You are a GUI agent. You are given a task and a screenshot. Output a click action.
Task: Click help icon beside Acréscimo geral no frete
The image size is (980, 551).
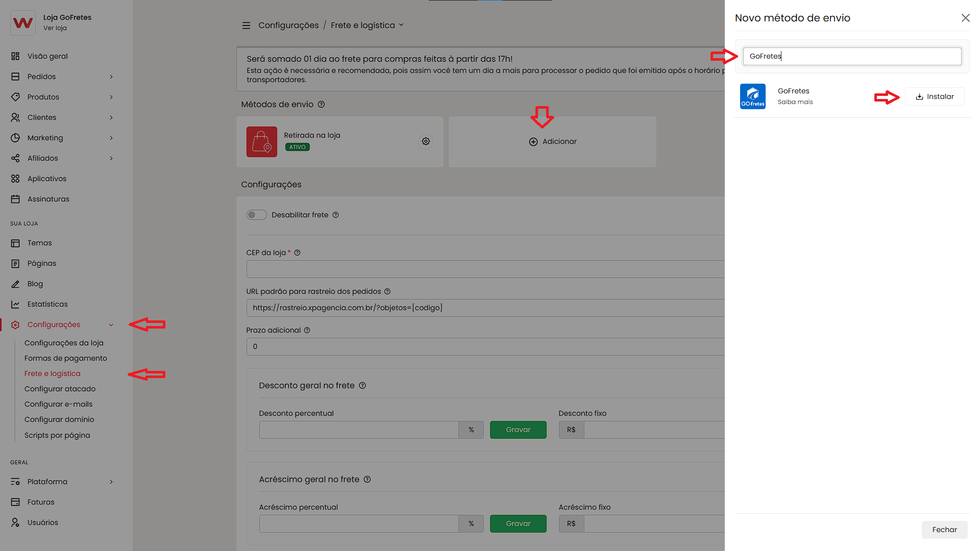pyautogui.click(x=367, y=480)
